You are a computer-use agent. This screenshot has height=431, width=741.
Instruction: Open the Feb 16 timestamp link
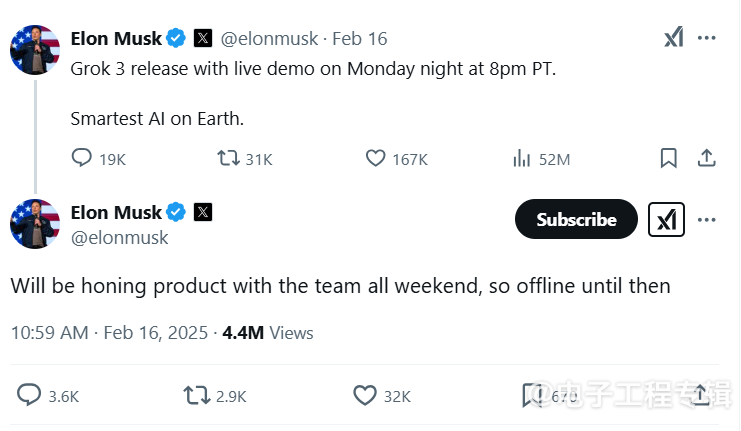pos(359,39)
